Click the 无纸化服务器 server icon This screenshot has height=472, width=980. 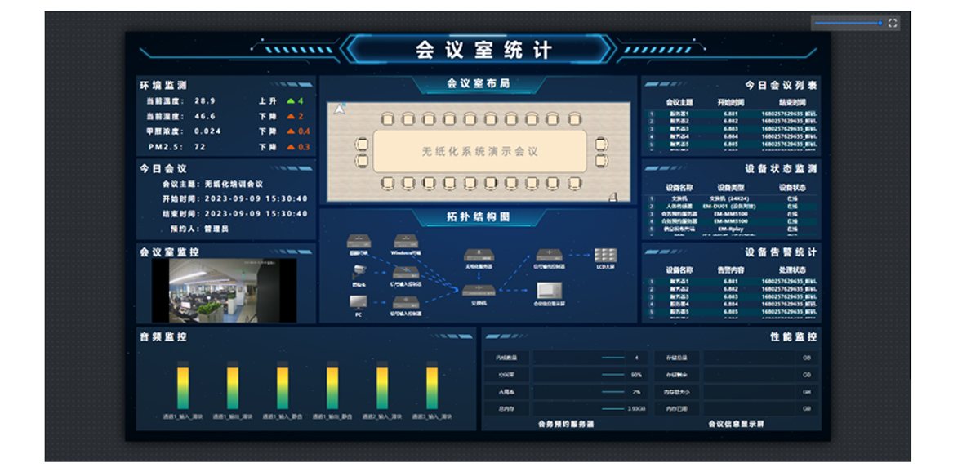[480, 255]
